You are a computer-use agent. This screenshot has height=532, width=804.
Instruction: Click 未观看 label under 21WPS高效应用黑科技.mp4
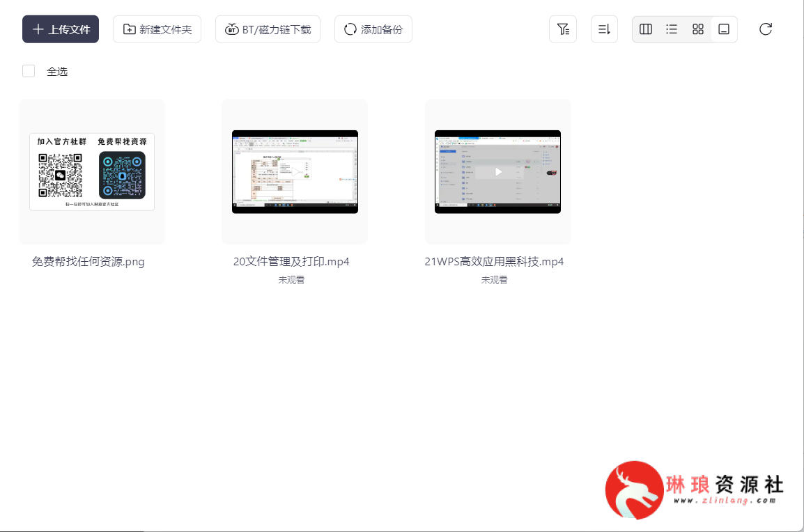point(494,280)
